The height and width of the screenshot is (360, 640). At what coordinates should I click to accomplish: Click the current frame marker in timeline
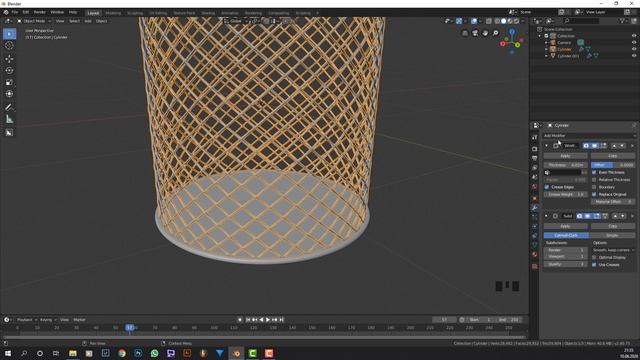click(x=129, y=327)
